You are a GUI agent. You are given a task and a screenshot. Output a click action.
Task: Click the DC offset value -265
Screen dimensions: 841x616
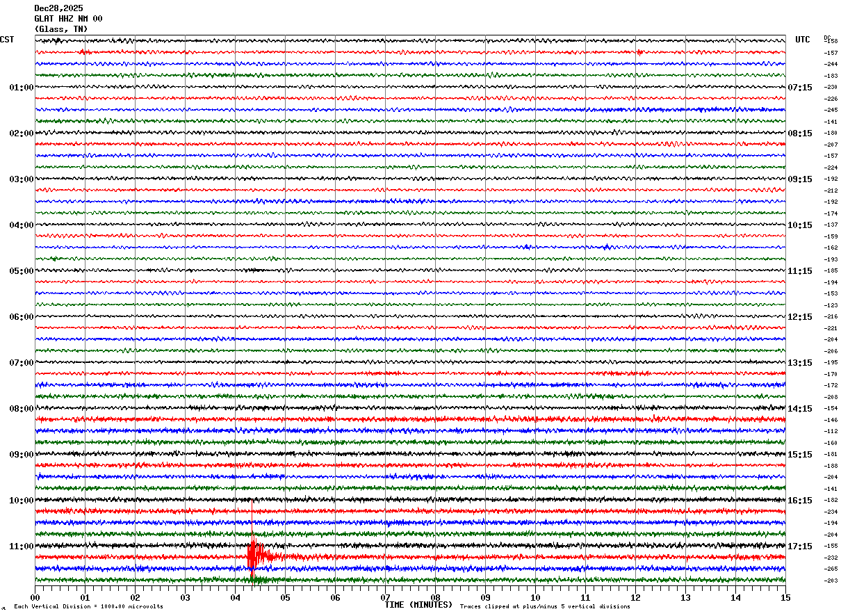[x=831, y=569]
